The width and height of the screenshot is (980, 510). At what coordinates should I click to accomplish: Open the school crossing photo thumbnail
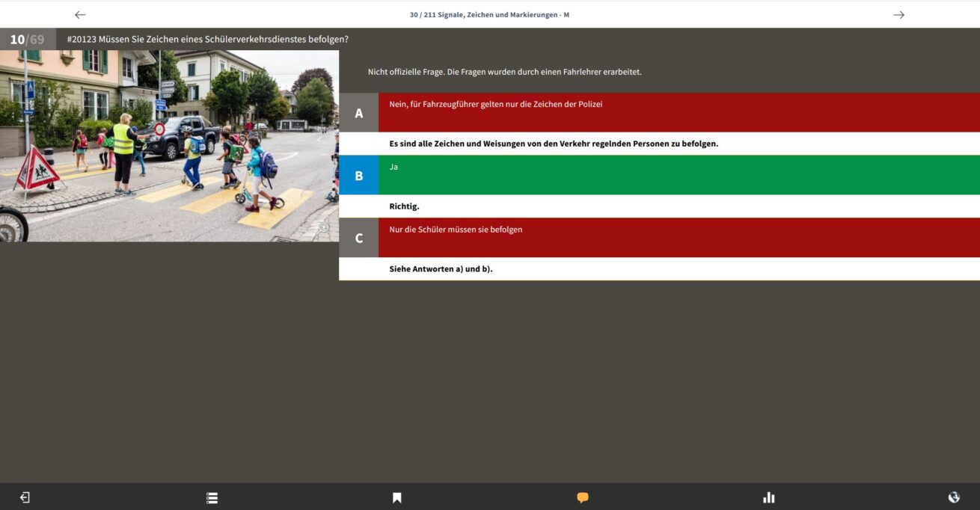point(169,146)
